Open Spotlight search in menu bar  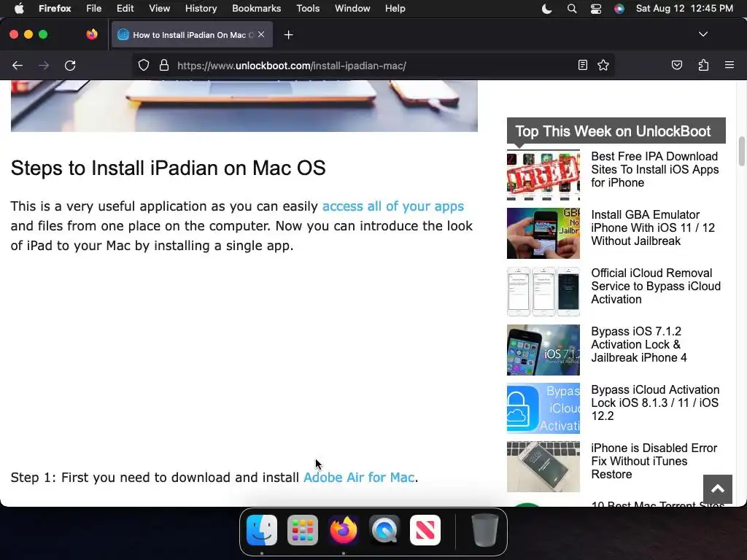(x=572, y=9)
